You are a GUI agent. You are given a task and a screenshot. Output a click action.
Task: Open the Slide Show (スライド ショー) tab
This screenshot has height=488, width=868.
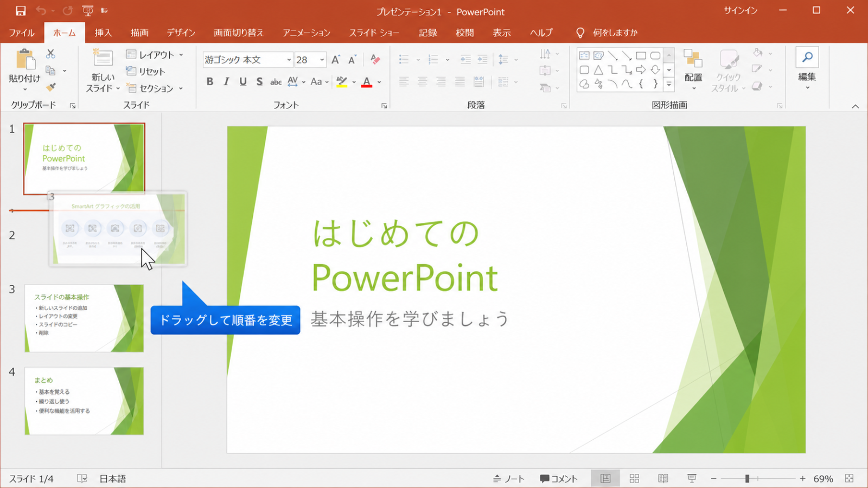[374, 33]
